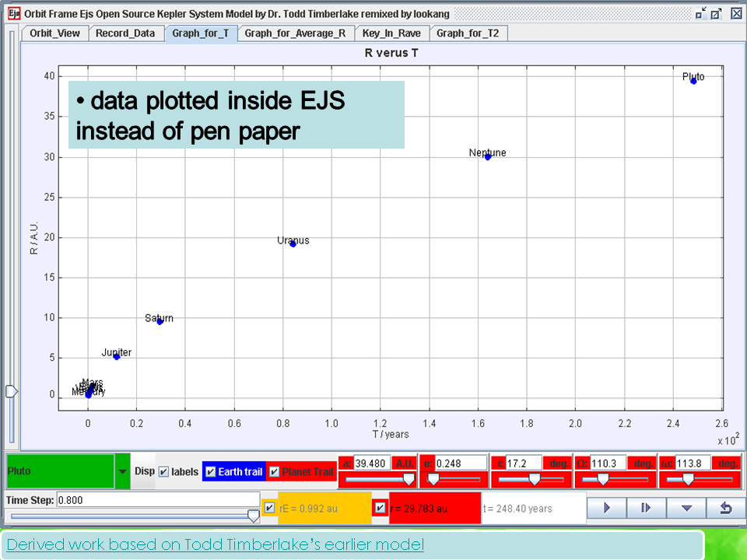
Task: Click the Pluto planet selection field
Action: click(60, 471)
